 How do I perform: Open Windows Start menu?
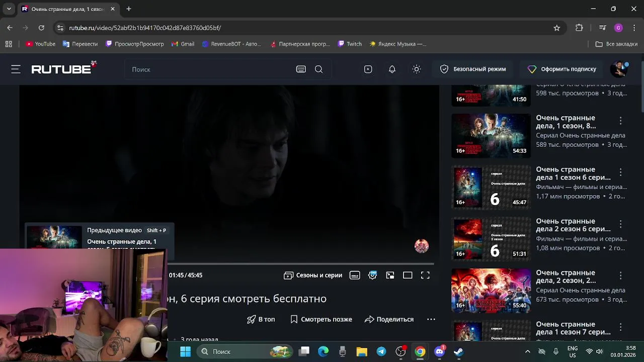point(185,351)
